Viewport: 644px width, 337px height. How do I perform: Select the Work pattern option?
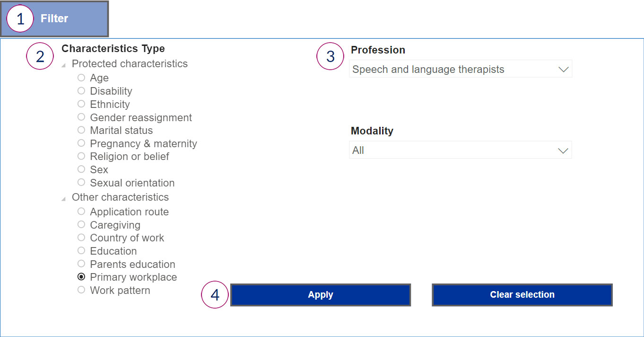[x=81, y=290]
